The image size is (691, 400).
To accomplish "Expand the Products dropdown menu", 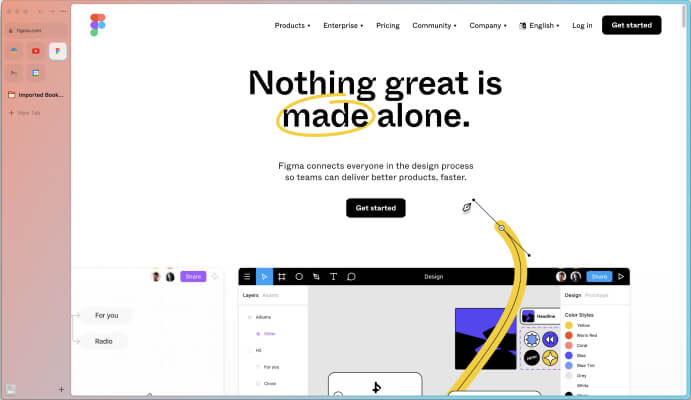I will coord(292,25).
